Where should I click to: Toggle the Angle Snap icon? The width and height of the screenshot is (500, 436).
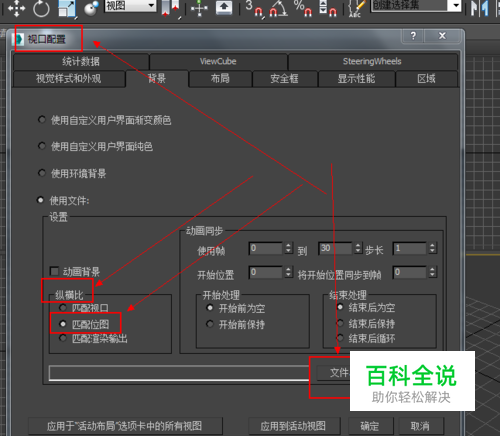coord(278,8)
